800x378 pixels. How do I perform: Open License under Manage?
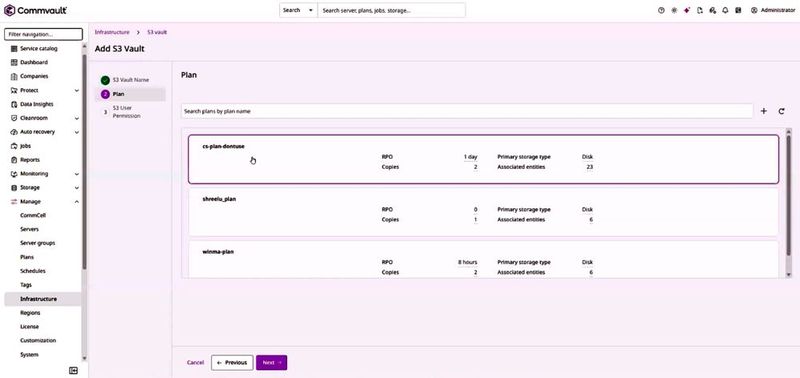click(29, 326)
